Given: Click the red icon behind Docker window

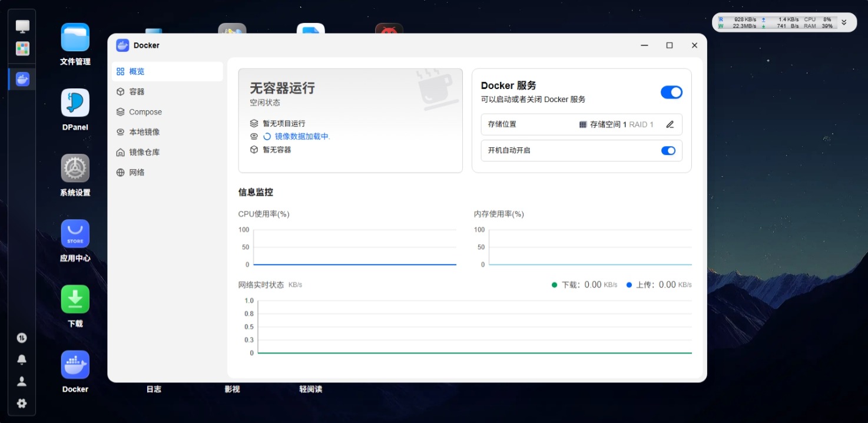Looking at the screenshot, I should 389,28.
